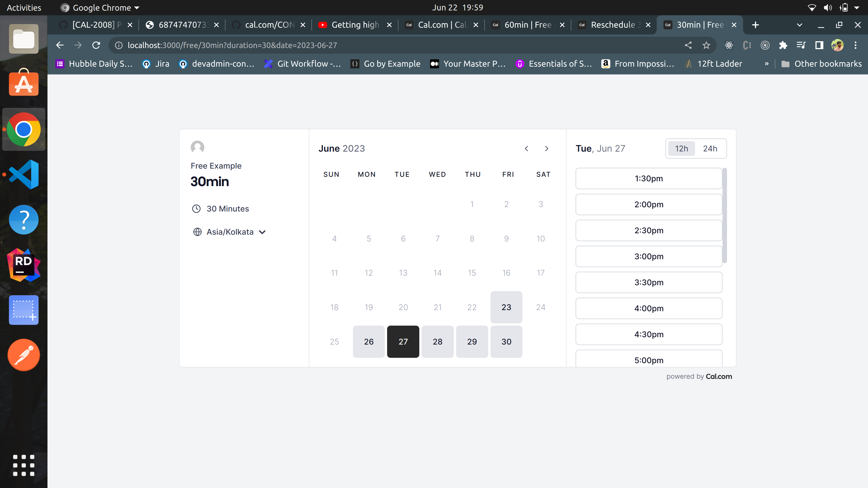Open the tab search dropdown arrow
Viewport: 868px width, 488px height.
coord(799,25)
